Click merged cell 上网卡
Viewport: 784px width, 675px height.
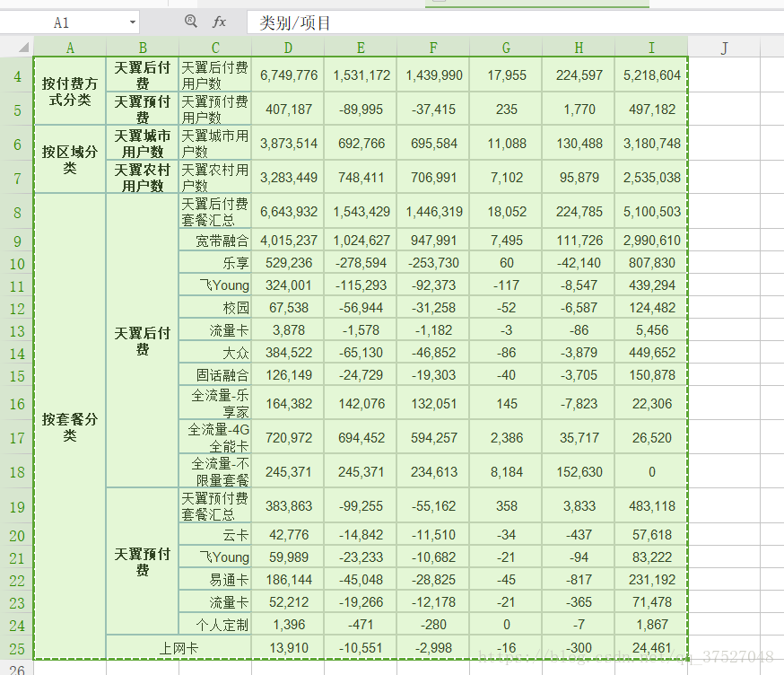pyautogui.click(x=179, y=648)
